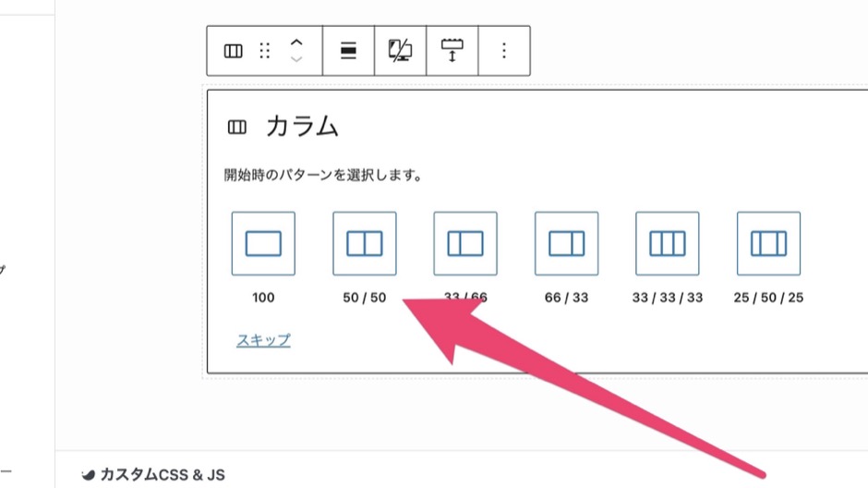Open the block alignment toolbar button
This screenshot has height=488, width=868.
(348, 51)
